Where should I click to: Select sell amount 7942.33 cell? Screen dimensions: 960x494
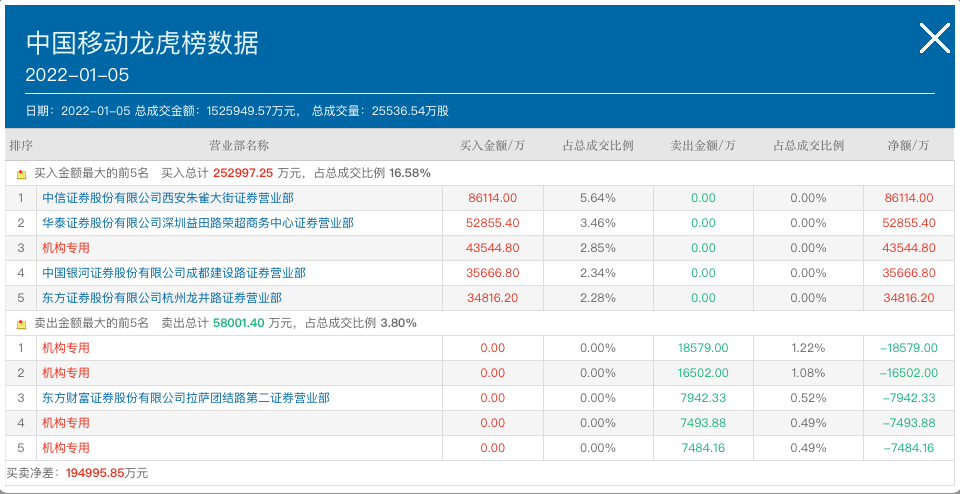coord(703,398)
